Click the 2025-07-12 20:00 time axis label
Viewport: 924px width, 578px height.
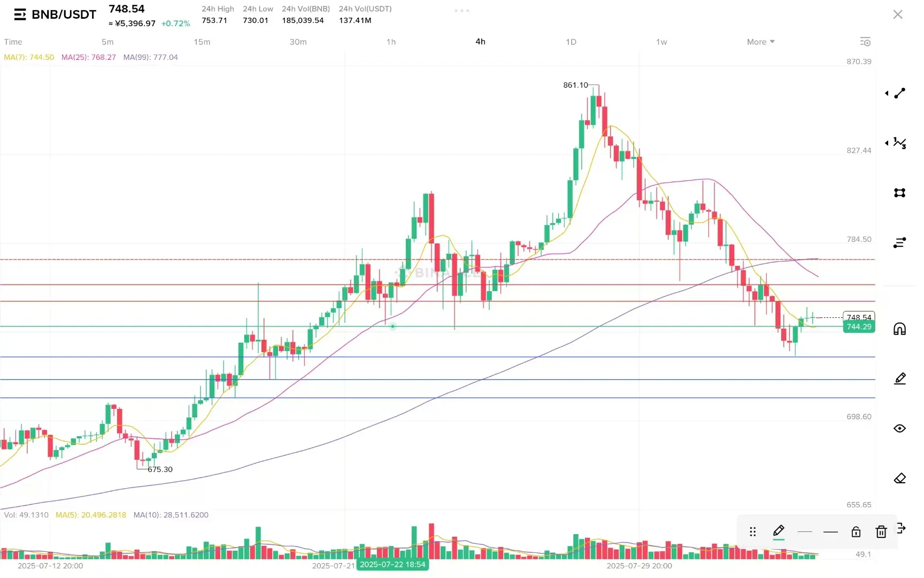[x=50, y=566]
